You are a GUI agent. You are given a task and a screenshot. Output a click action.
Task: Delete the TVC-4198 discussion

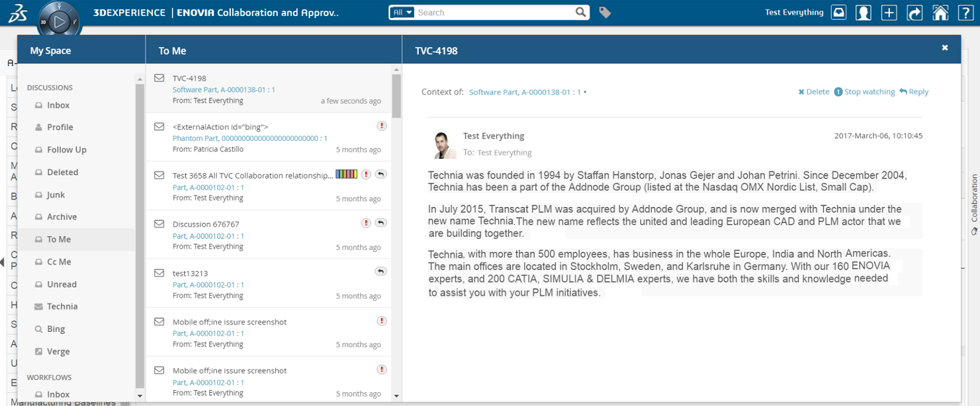pyautogui.click(x=813, y=91)
